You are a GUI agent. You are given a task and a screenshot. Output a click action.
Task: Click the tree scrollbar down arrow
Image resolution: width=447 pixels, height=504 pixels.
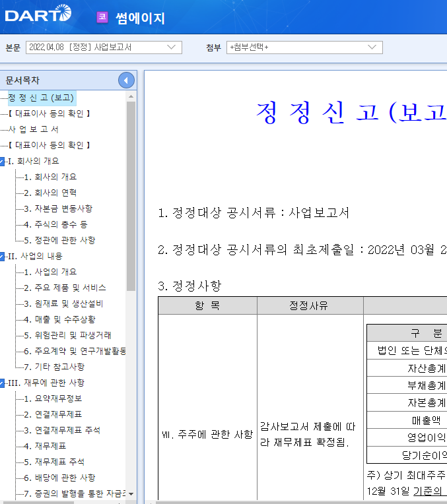pos(131,494)
